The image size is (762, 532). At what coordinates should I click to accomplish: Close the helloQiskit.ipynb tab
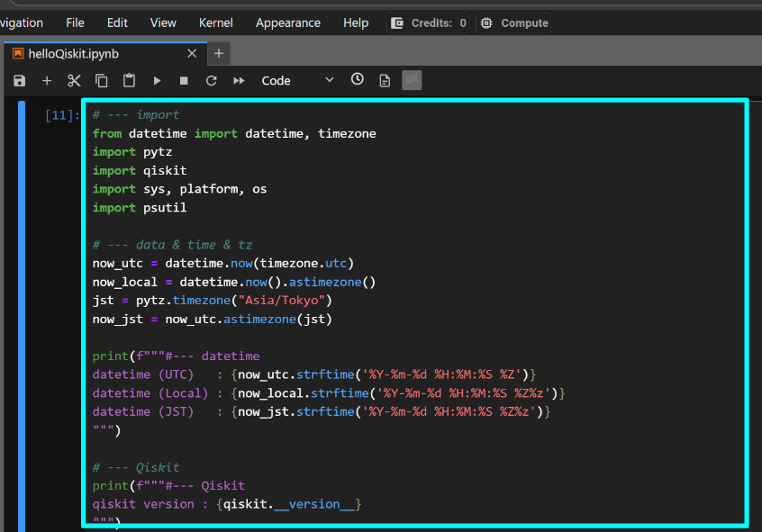click(x=191, y=54)
